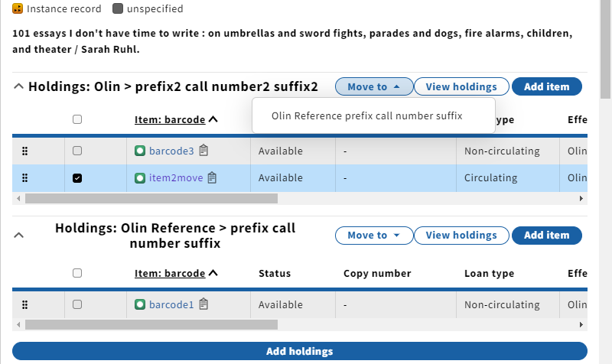Click the drag handle on the barcode3 row

pyautogui.click(x=24, y=151)
